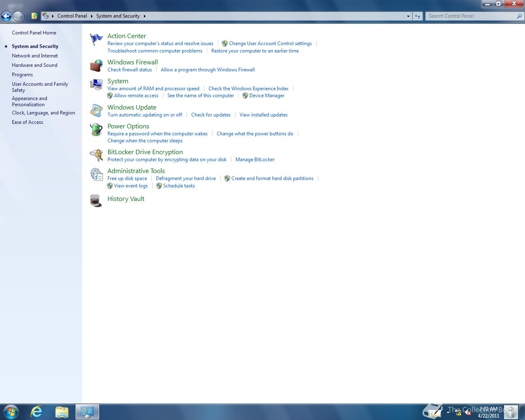Open the Windows Firewall brick wall icon
525x420 pixels.
[x=96, y=66]
